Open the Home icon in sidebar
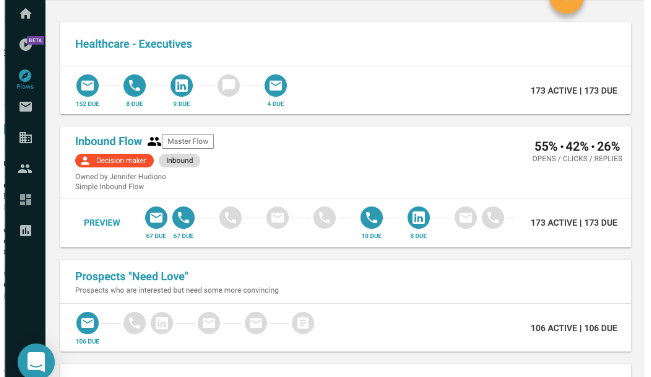651x377 pixels. click(25, 14)
